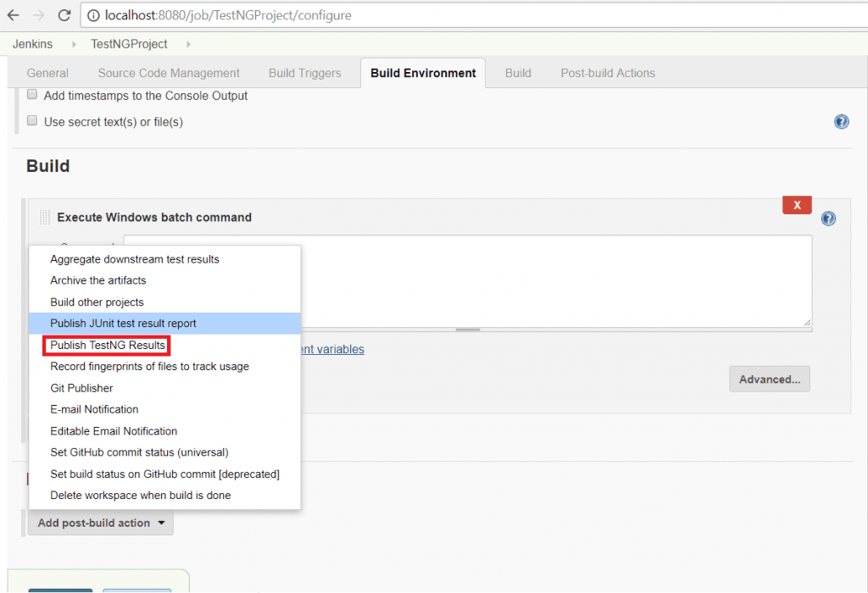
Task: Check Use secret text(s) or file(s)
Action: point(31,120)
